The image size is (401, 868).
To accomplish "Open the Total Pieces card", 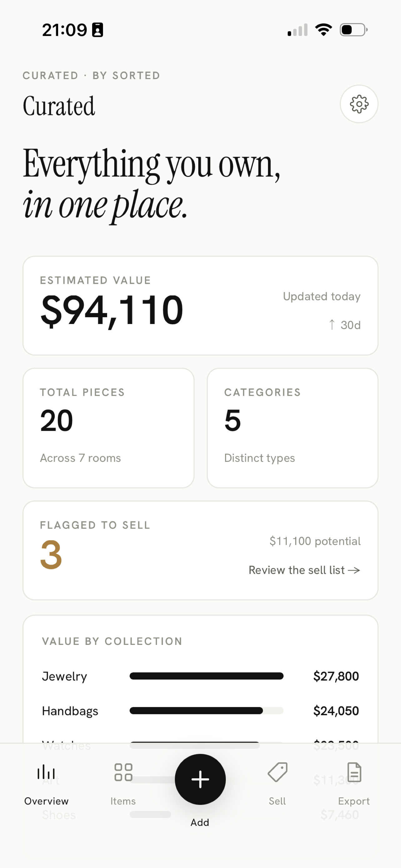I will click(108, 428).
